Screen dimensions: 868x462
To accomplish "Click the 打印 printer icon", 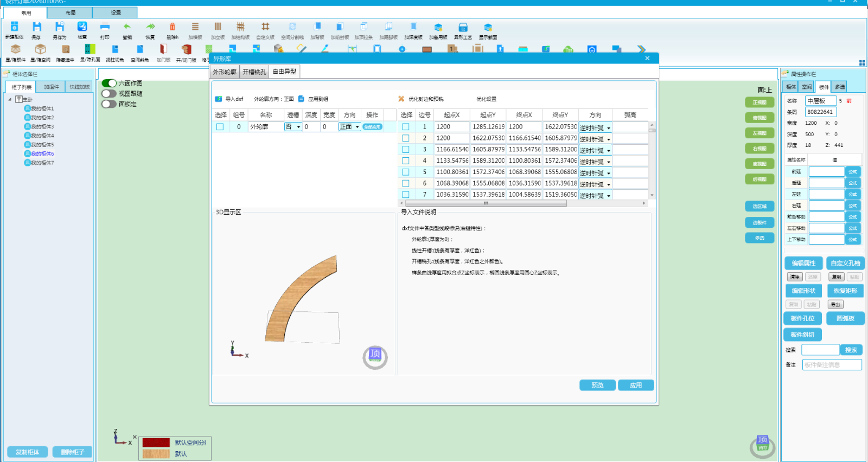I will [x=105, y=27].
